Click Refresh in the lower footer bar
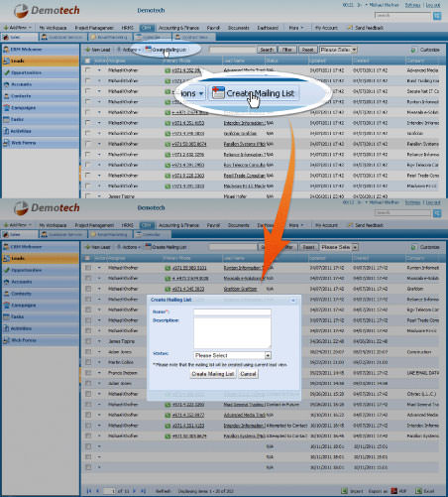This screenshot has height=497, width=448. pos(163,491)
